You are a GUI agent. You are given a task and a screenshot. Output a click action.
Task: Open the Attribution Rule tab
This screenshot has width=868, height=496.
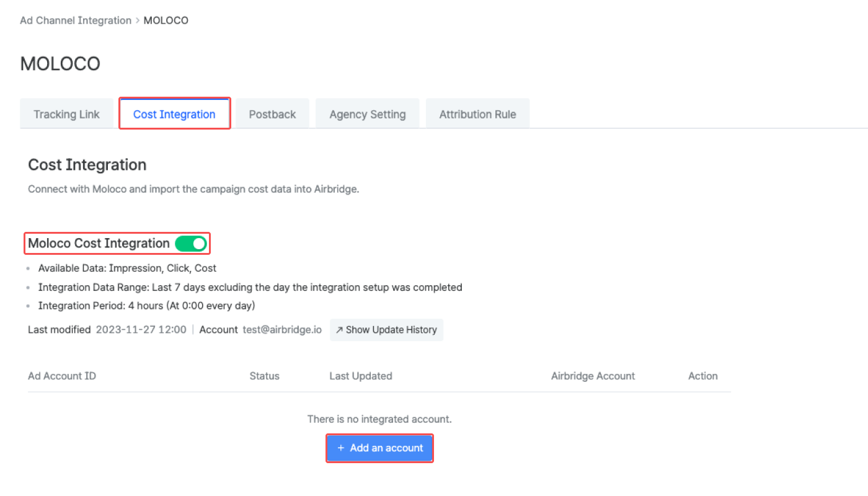[x=477, y=114]
